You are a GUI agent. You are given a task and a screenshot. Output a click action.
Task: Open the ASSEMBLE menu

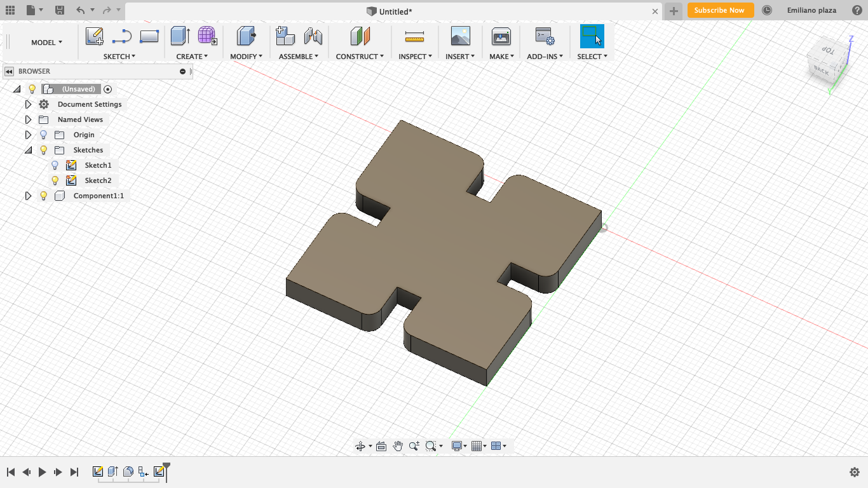coord(299,57)
